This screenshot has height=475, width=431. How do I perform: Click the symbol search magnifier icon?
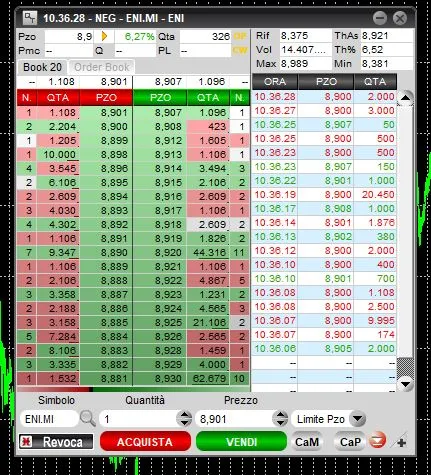[x=88, y=418]
